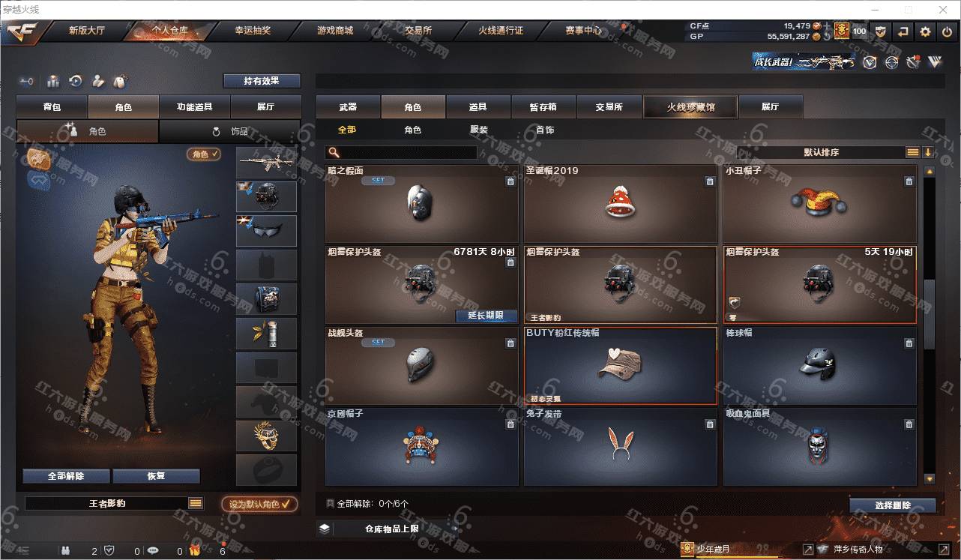Click the grenade equipment slot
Image resolution: width=961 pixels, height=560 pixels.
[x=267, y=333]
